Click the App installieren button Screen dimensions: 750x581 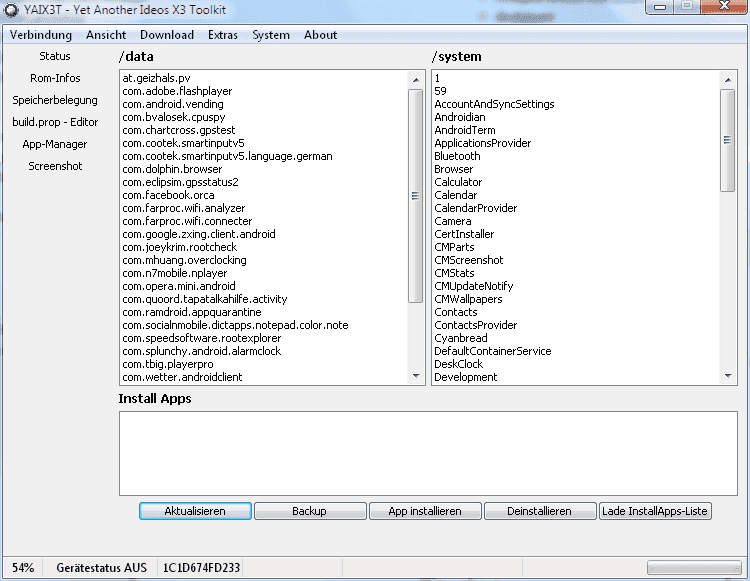click(x=425, y=511)
